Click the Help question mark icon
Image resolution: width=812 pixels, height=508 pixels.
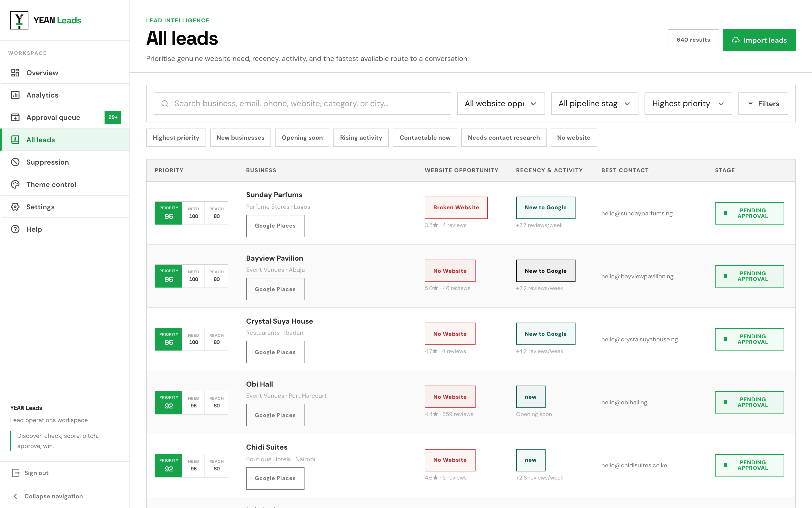tap(15, 229)
